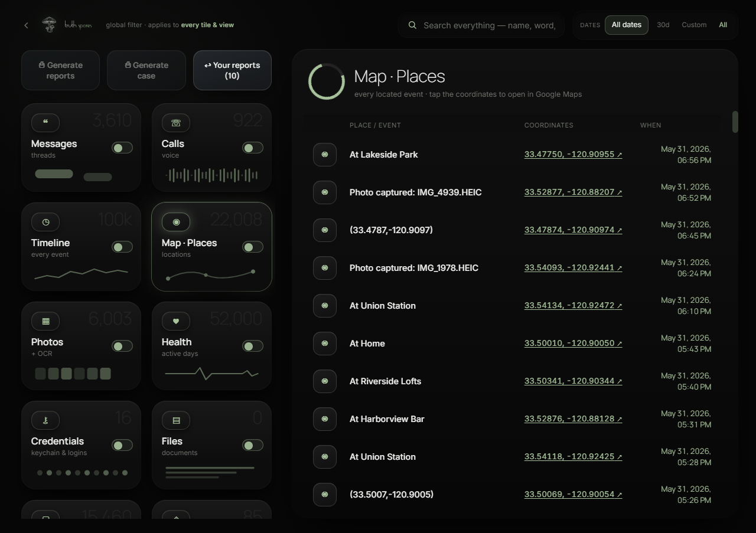This screenshot has height=533, width=756.
Task: Select location icon for At Home row
Action: tap(325, 344)
